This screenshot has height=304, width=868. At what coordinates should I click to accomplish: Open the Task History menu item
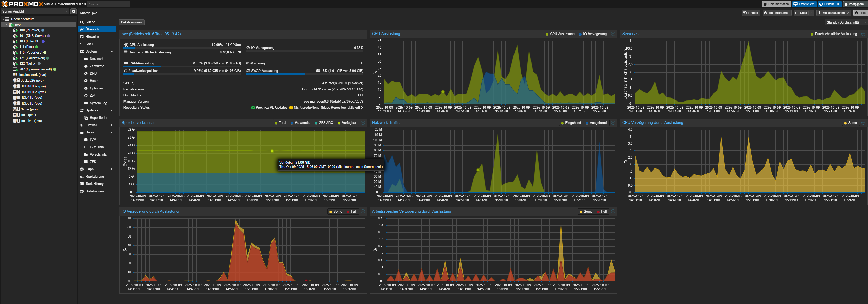[94, 184]
